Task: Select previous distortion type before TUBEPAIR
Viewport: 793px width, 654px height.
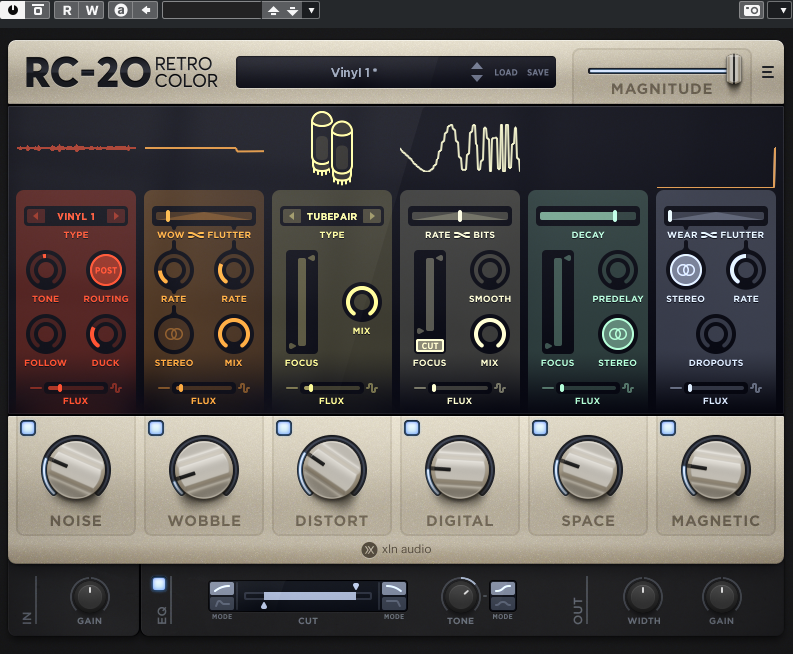Action: 291,216
